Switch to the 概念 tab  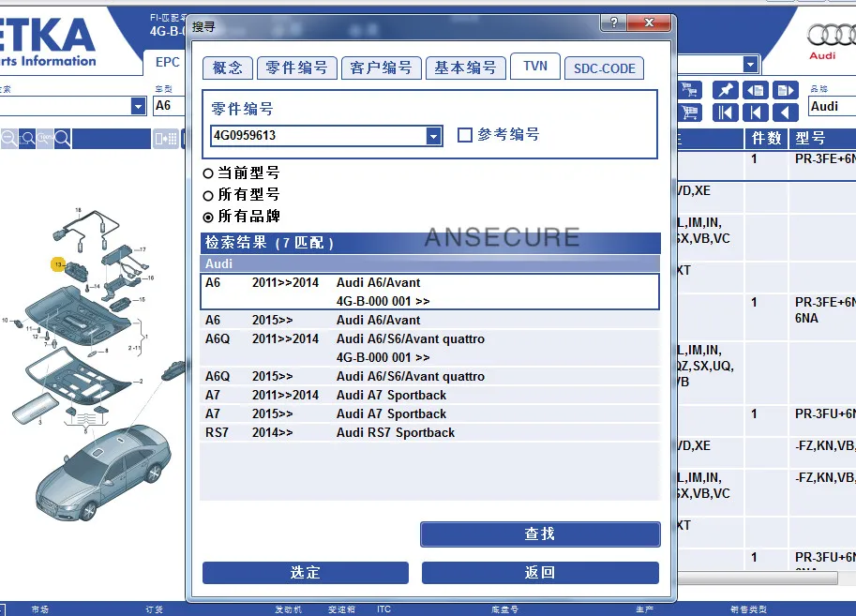pos(227,68)
